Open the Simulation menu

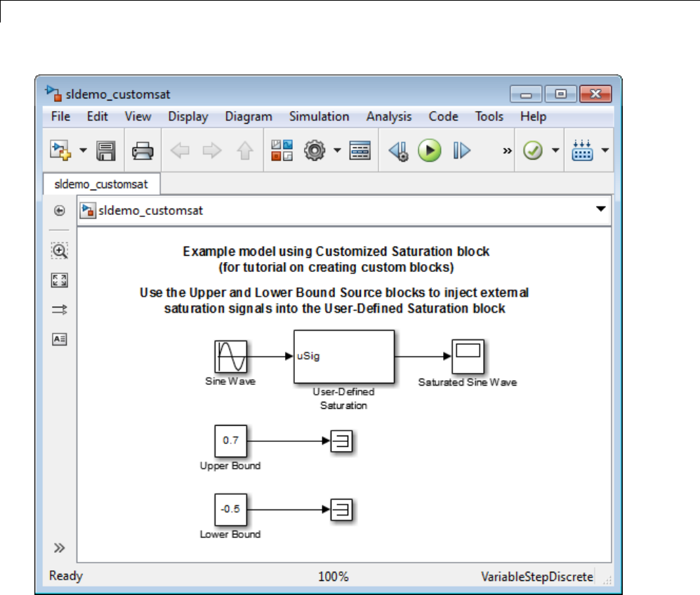click(319, 117)
